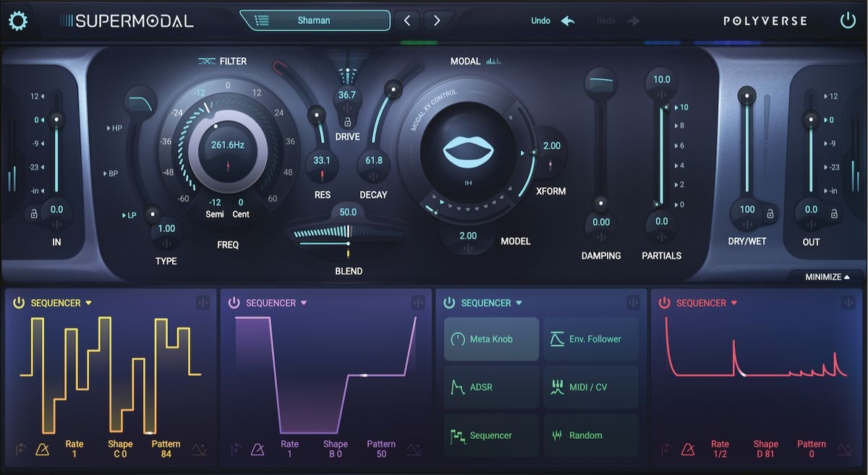Toggle the output gain lock

click(x=834, y=213)
